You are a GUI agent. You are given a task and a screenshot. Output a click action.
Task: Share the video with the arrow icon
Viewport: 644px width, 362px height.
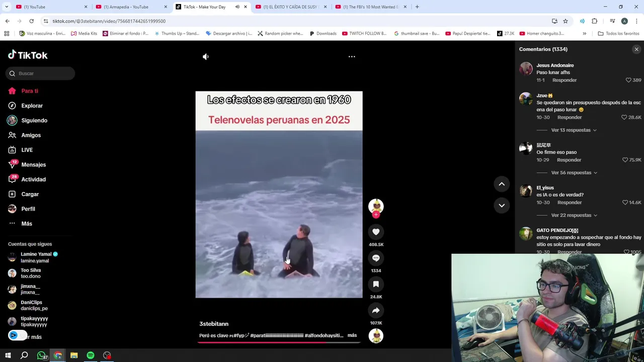(376, 310)
